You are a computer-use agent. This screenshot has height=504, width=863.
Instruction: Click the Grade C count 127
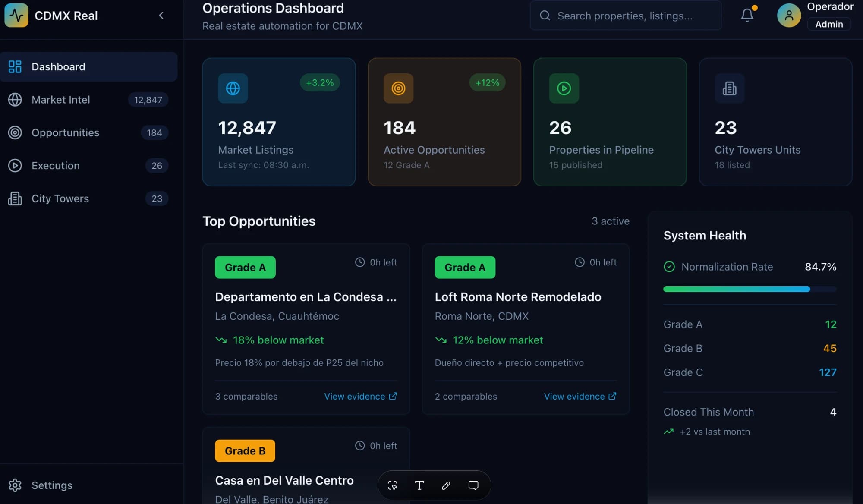[828, 372]
